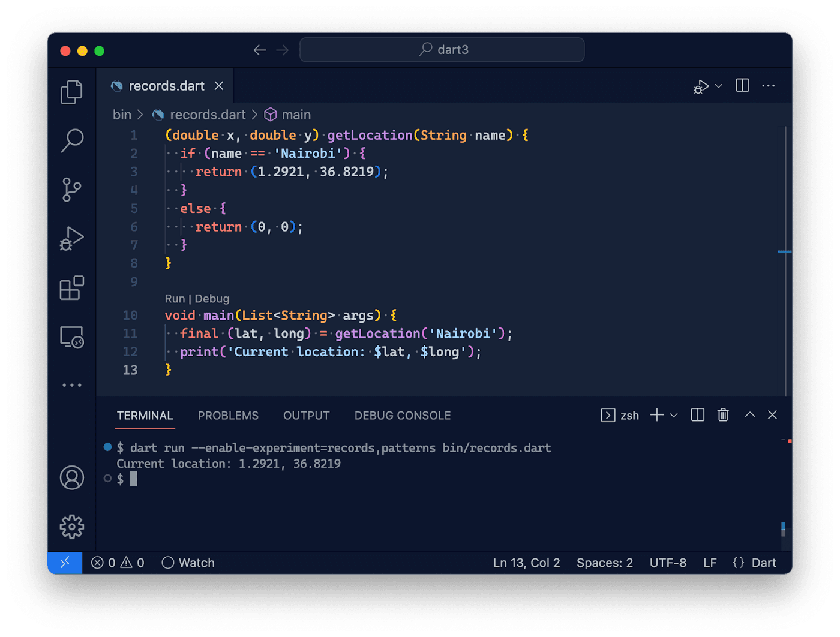Open the Manage settings gear icon
This screenshot has height=637, width=840.
point(71,527)
